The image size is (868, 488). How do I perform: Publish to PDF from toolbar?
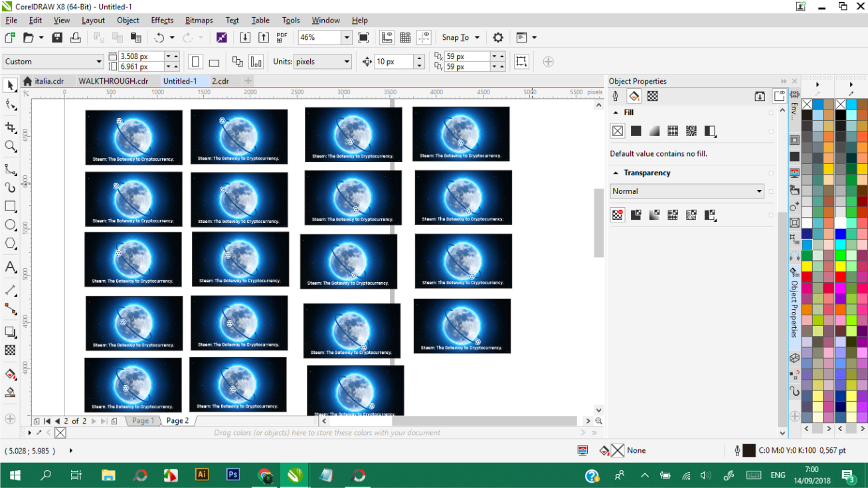coord(282,38)
